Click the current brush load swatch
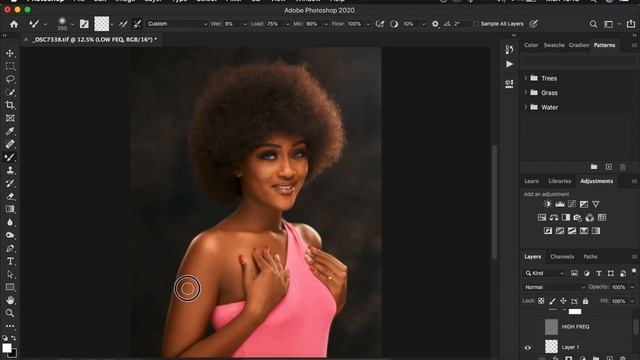This screenshot has width=640, height=360. [102, 24]
